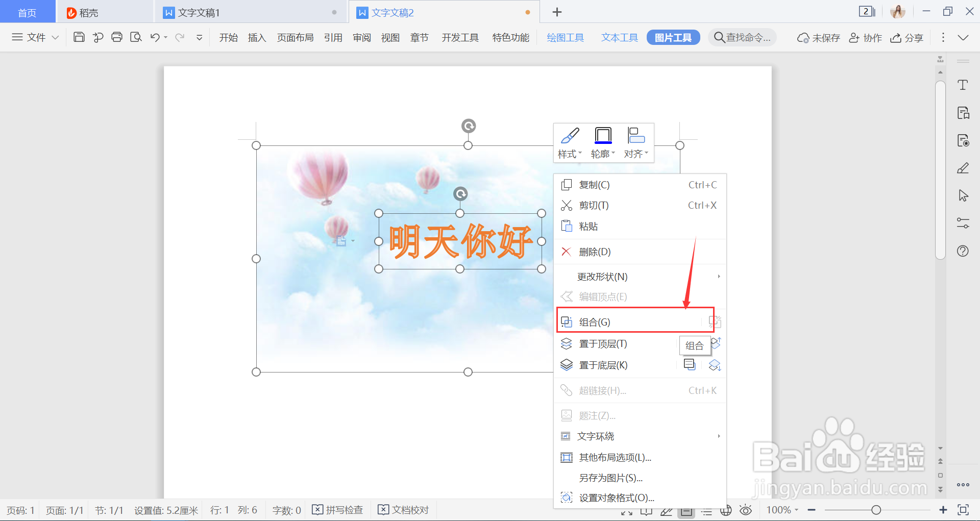Click the zoom slider at the bottom right
Image resolution: width=980 pixels, height=521 pixels.
(x=876, y=509)
